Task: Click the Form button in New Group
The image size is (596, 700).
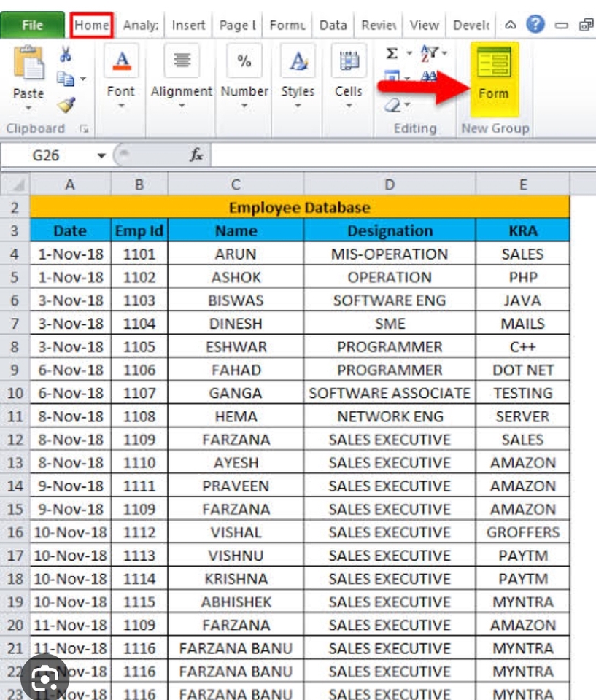Action: (494, 79)
